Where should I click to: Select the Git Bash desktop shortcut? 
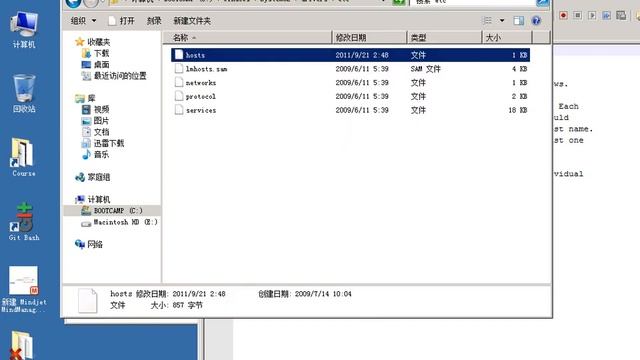click(x=24, y=221)
